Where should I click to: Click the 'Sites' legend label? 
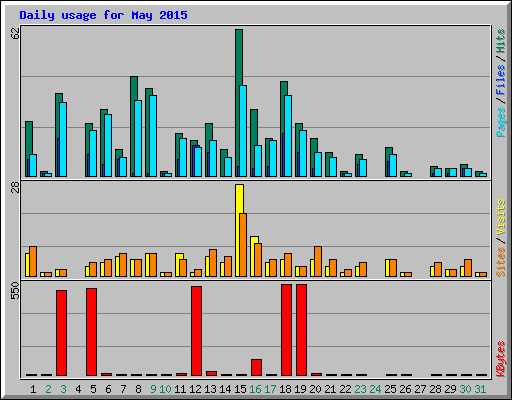coord(500,262)
